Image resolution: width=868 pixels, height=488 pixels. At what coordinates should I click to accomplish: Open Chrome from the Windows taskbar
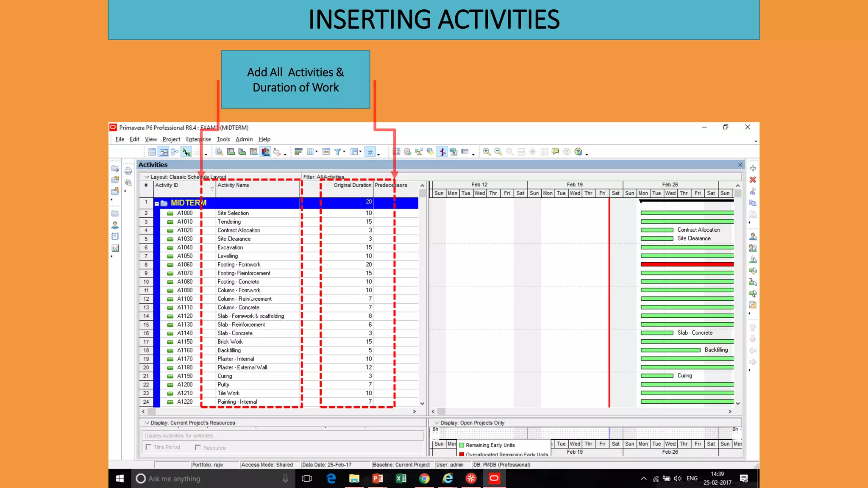[424, 479]
